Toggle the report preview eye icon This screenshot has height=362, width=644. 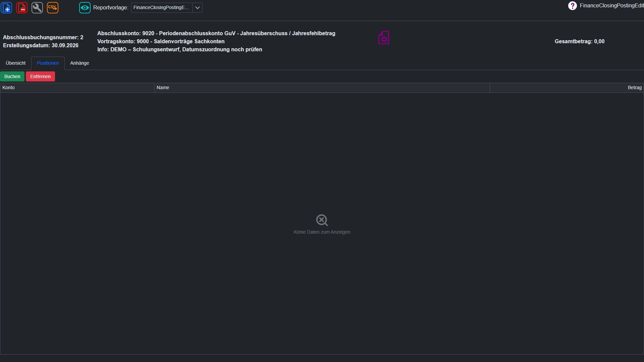(85, 7)
